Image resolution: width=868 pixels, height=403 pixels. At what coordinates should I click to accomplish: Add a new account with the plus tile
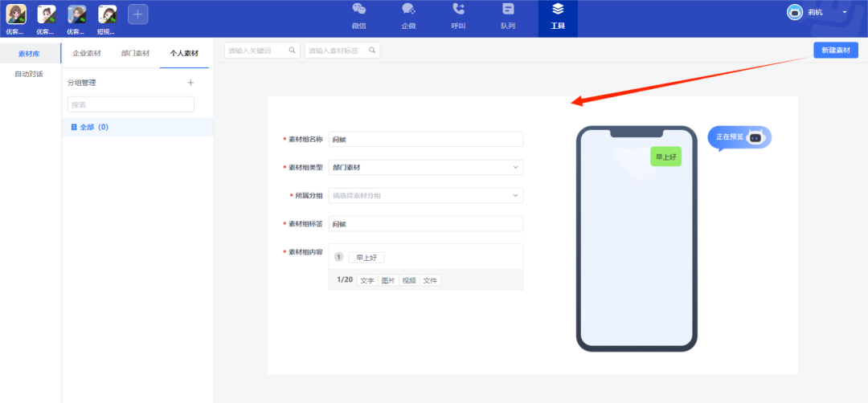[x=138, y=14]
